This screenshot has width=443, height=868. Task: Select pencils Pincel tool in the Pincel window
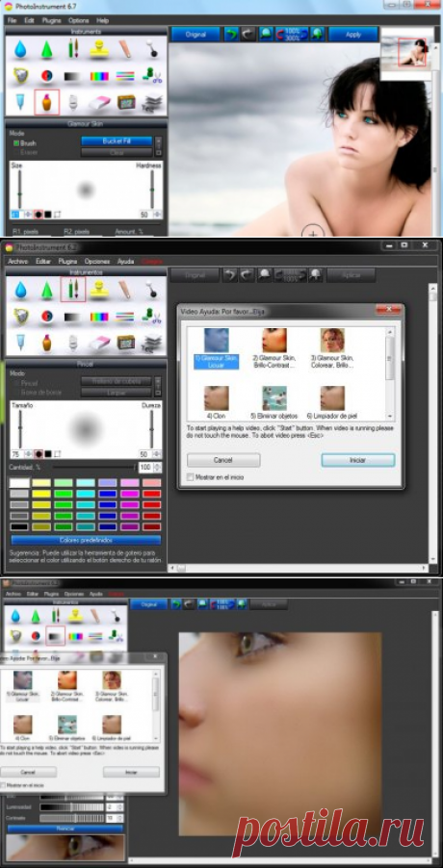coord(73,290)
